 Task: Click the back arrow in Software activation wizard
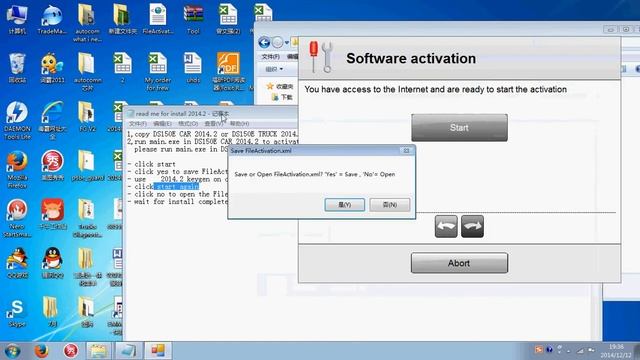pos(446,226)
